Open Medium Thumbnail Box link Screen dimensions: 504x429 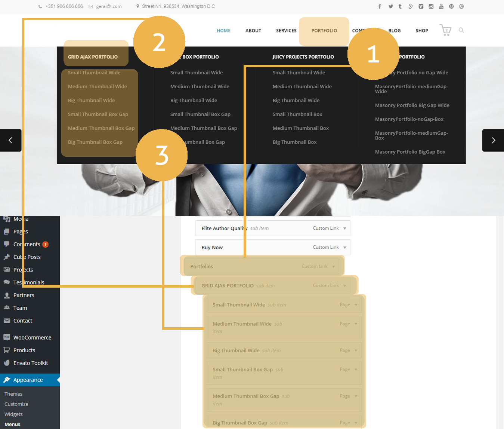(300, 128)
